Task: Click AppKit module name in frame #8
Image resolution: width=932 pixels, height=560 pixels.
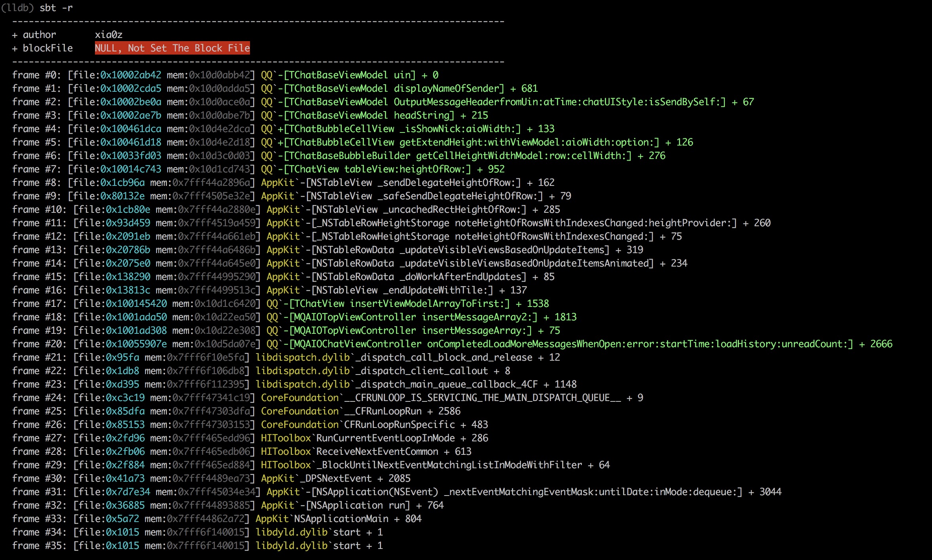Action: pos(278,183)
